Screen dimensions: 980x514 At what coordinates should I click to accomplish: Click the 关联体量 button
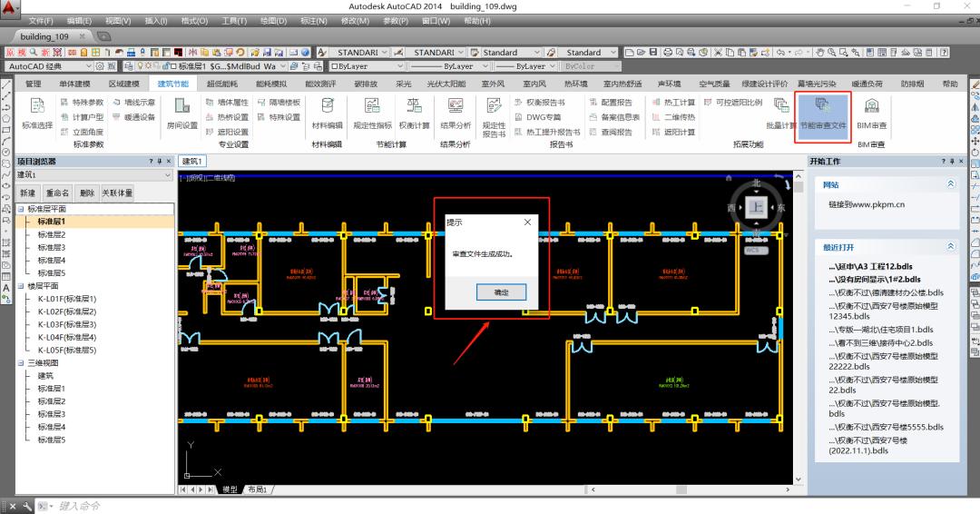[117, 193]
